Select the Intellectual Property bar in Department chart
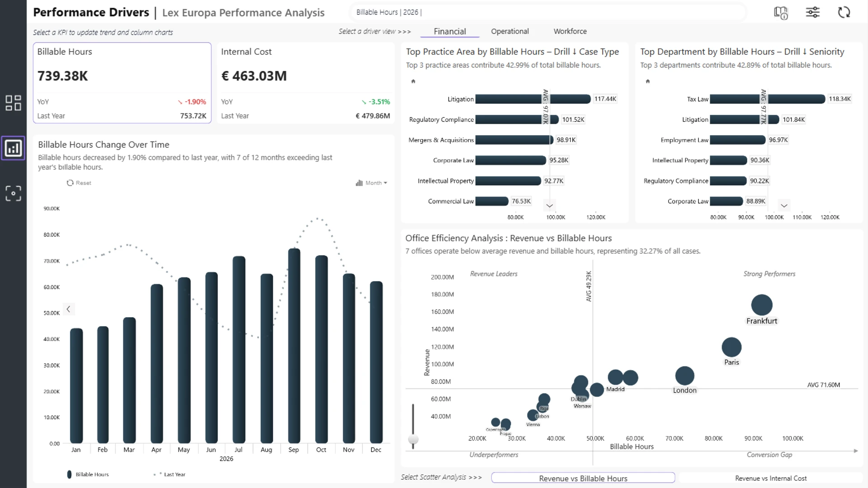This screenshot has width=868, height=488. [x=728, y=160]
